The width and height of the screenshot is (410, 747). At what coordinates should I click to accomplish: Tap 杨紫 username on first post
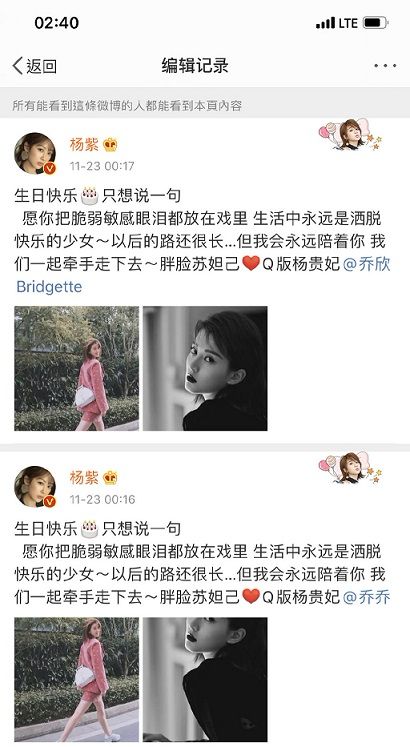point(84,144)
